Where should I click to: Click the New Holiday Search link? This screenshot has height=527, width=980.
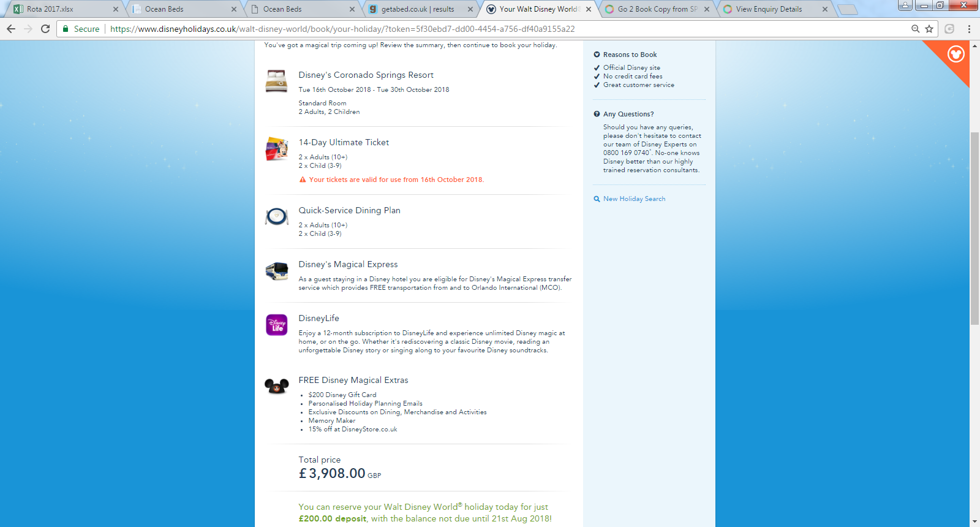[x=634, y=199]
